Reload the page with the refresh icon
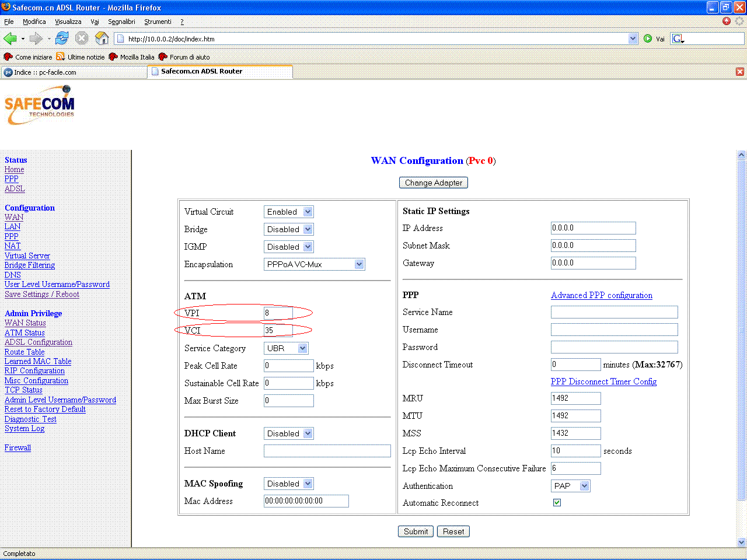The width and height of the screenshot is (747, 560). point(62,38)
